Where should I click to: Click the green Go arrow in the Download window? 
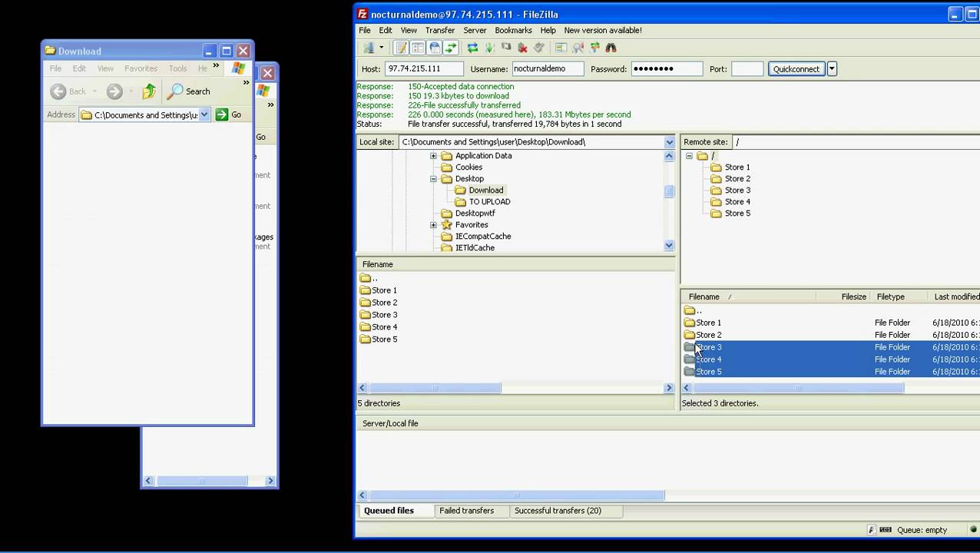point(222,114)
